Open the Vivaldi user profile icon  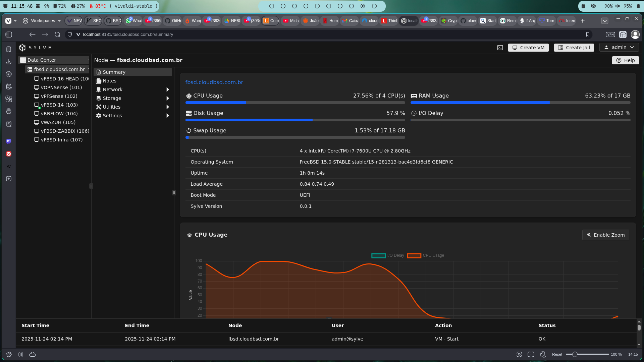coord(635,35)
